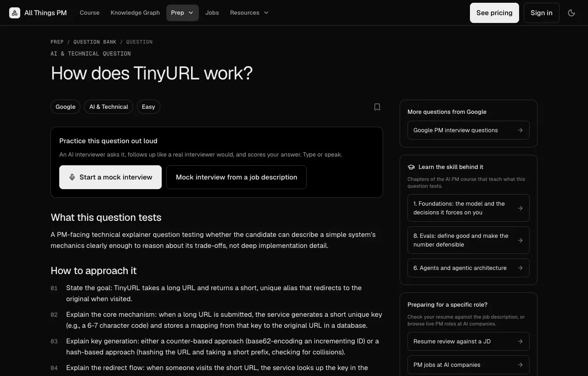Click the heading How does TinyURL work?

coord(152,73)
